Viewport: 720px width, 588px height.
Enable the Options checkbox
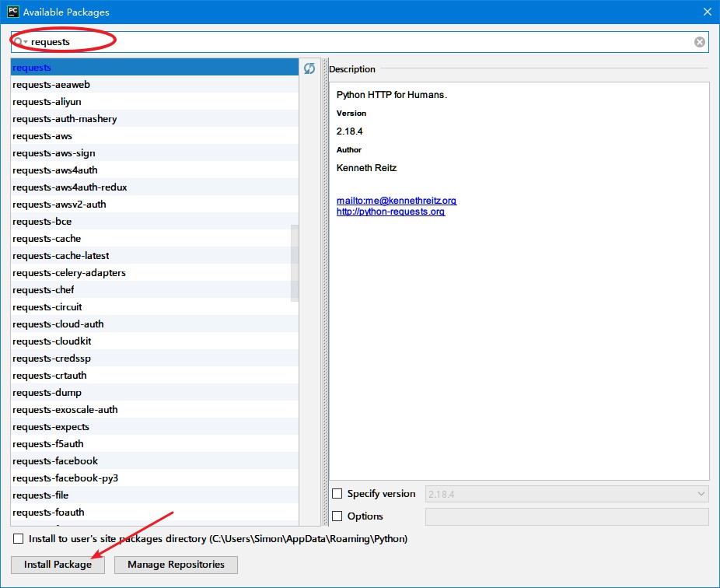[338, 516]
